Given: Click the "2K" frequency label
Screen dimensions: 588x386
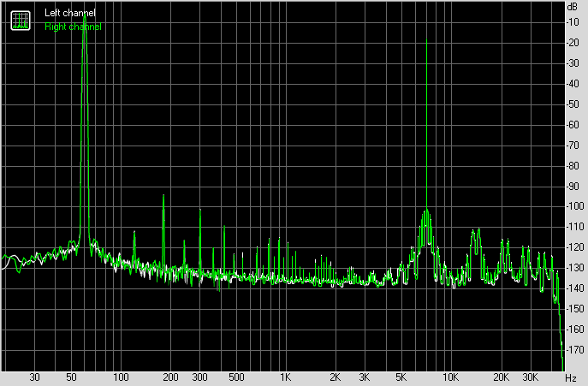Looking at the screenshot, I should click(x=336, y=377).
